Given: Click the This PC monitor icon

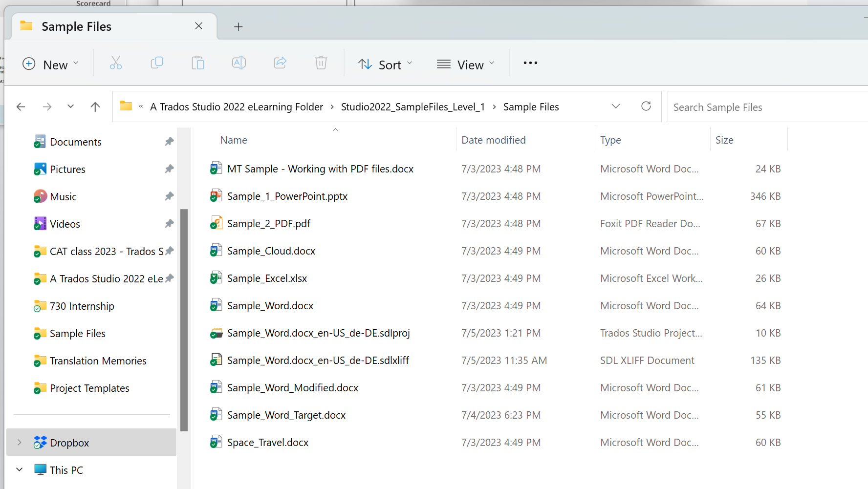Looking at the screenshot, I should [x=40, y=470].
